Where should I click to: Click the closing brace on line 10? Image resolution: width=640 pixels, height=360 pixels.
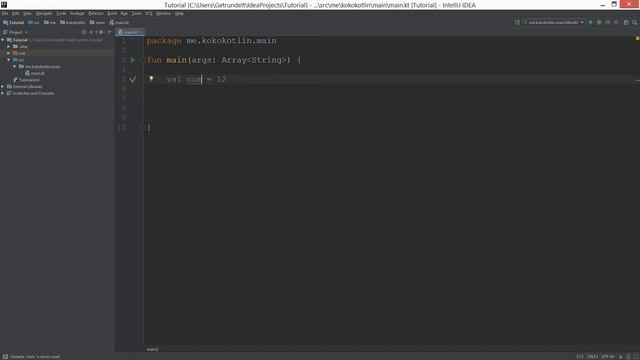click(149, 128)
